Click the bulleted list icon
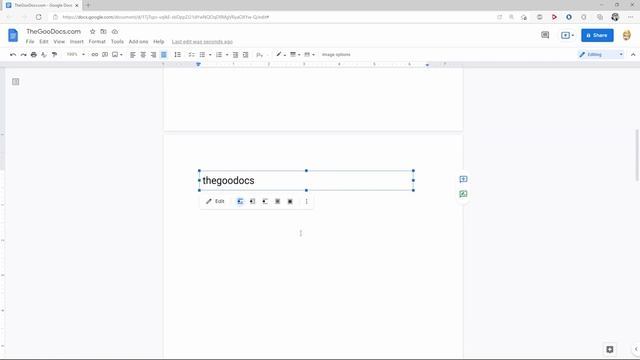This screenshot has height=360, width=640. pos(202,55)
